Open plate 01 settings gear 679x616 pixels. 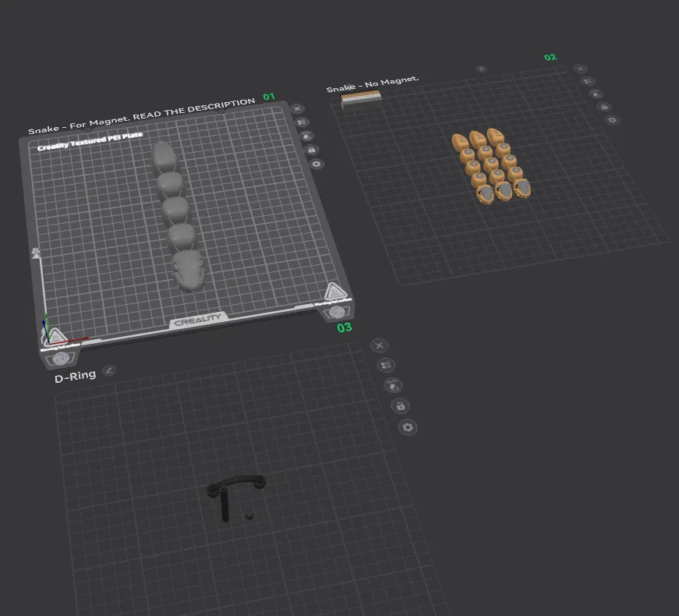pyautogui.click(x=316, y=164)
